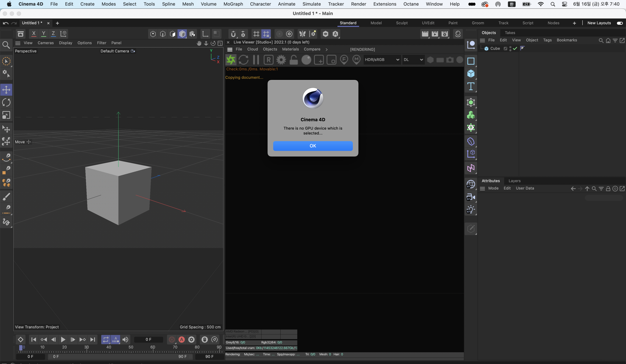Image resolution: width=626 pixels, height=364 pixels.
Task: Open macOS Spotlight search icon
Action: pyautogui.click(x=553, y=4)
